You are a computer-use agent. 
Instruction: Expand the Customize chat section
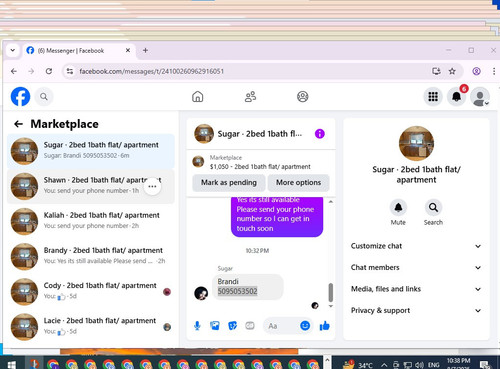tap(416, 246)
